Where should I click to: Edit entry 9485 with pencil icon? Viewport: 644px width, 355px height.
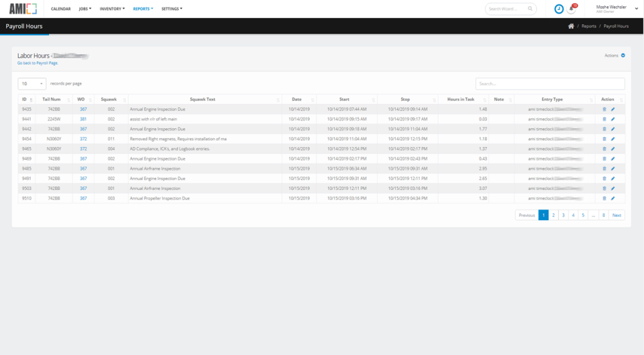[x=612, y=168]
